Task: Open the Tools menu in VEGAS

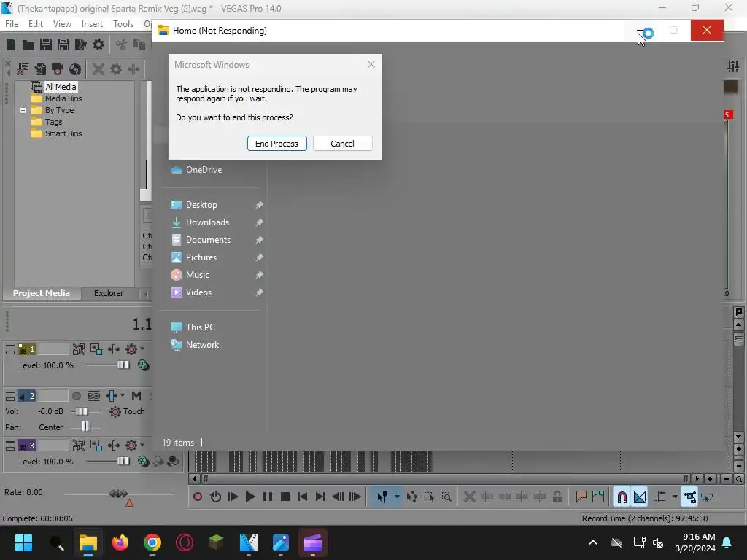Action: pos(123,24)
